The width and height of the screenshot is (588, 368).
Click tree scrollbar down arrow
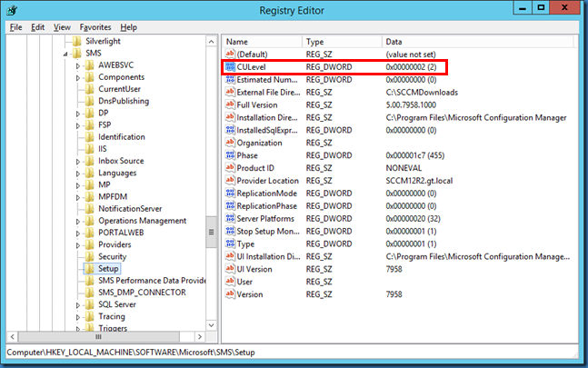pyautogui.click(x=211, y=325)
